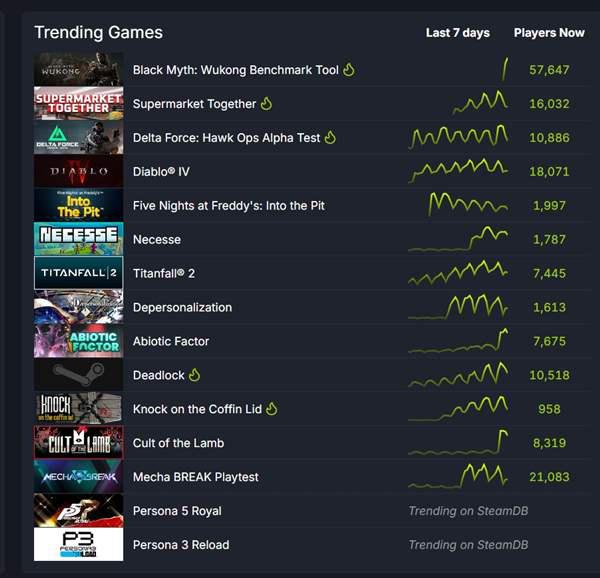600x578 pixels.
Task: Click the Last 7 days column header
Action: pos(457,33)
